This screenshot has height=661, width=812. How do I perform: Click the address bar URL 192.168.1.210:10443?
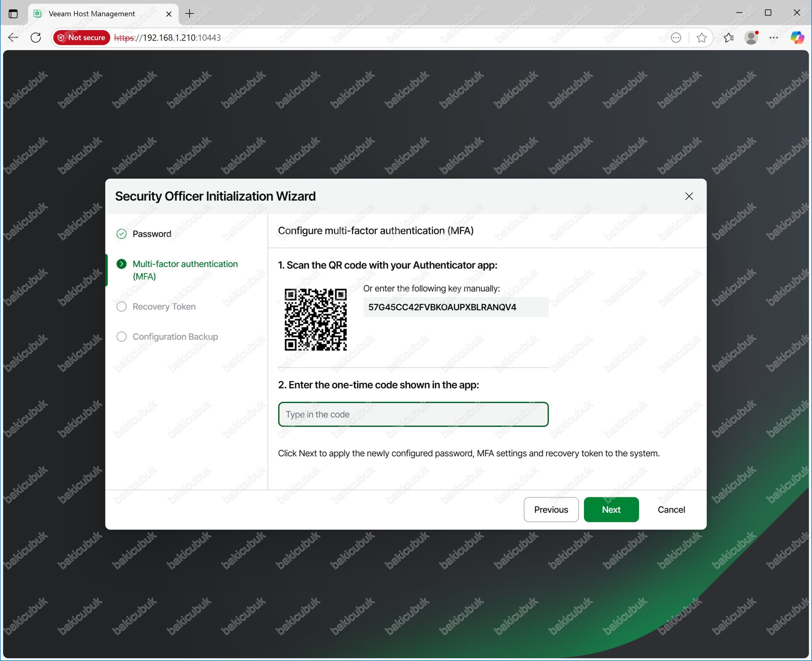click(x=167, y=37)
